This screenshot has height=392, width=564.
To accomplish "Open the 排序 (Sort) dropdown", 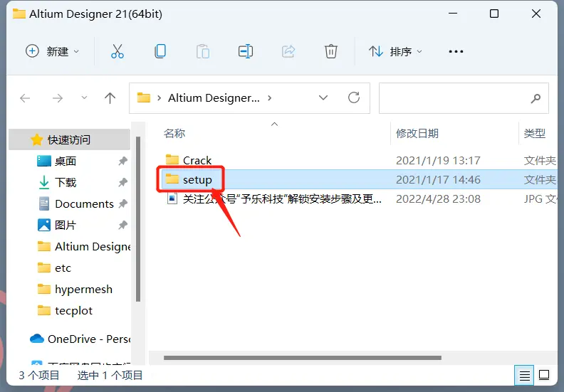I will click(395, 51).
